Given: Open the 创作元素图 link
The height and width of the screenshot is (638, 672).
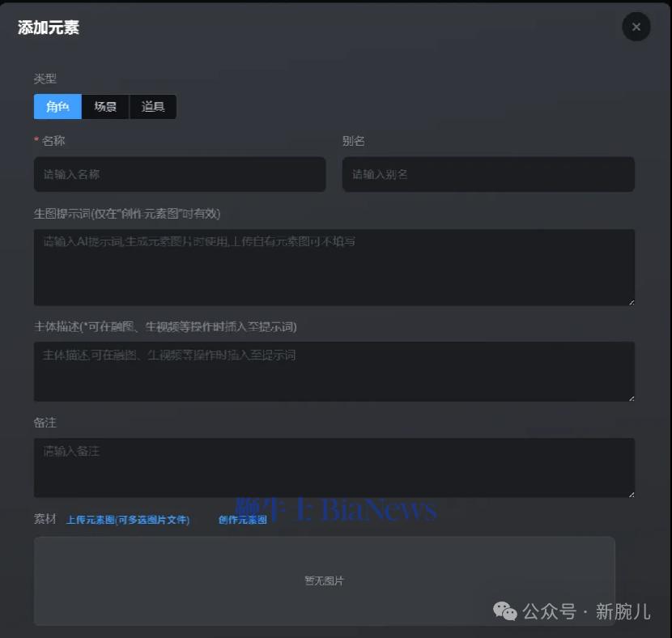Looking at the screenshot, I should (242, 520).
